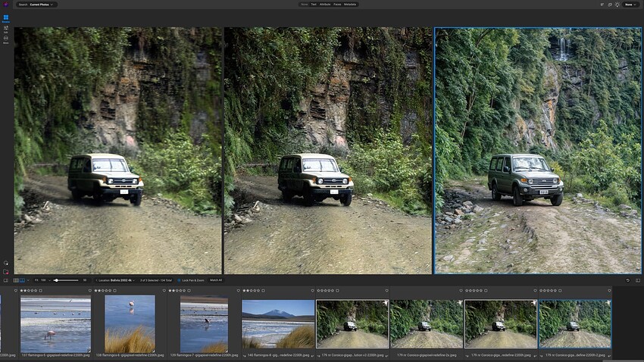Expand the view mode dropdown arrow
The image size is (644, 362).
pos(28,280)
